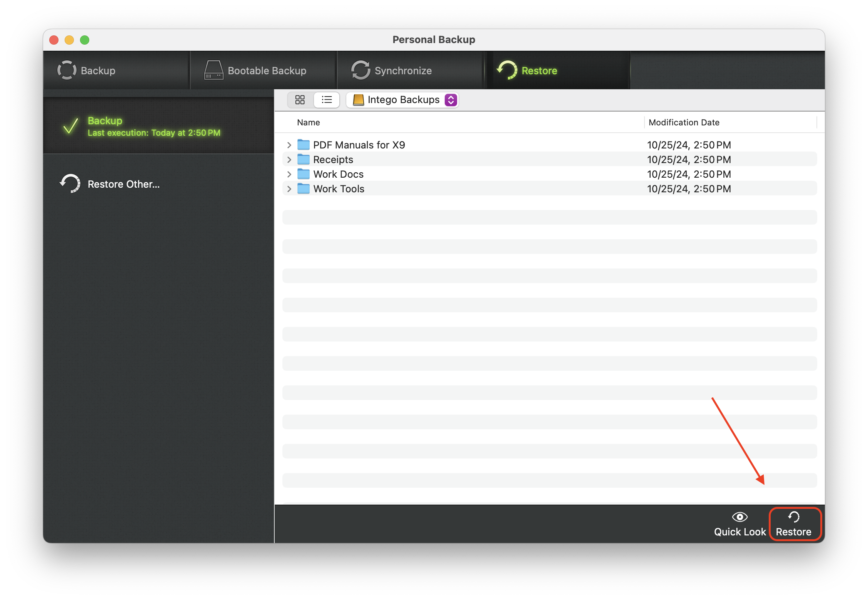Select the PDF Manuals for X9 row name
Image resolution: width=868 pixels, height=600 pixels.
click(359, 145)
